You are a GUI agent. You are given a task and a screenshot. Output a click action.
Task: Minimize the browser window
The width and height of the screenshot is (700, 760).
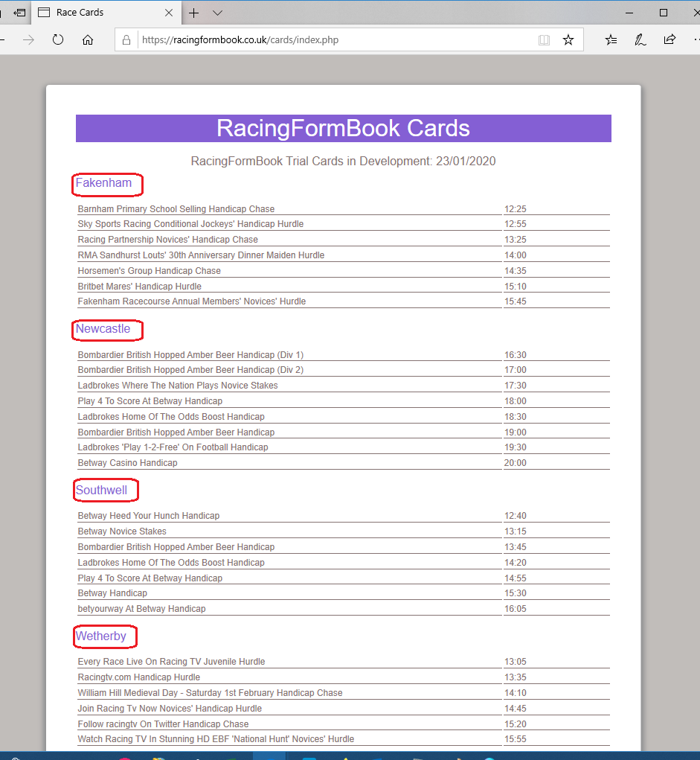tap(629, 13)
